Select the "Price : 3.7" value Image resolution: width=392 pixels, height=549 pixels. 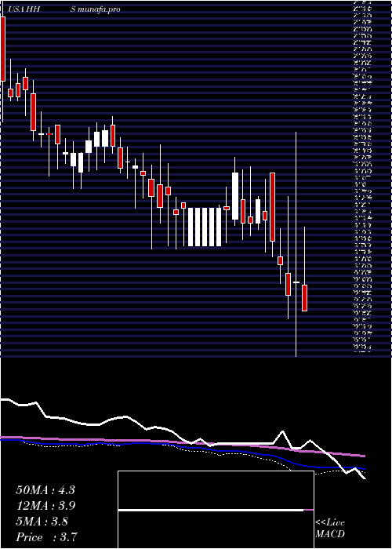coord(46,536)
